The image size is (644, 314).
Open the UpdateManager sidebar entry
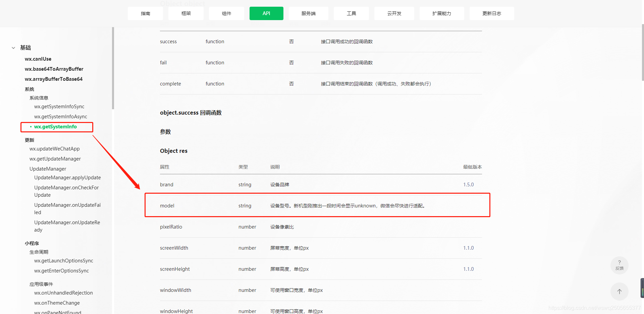48,169
